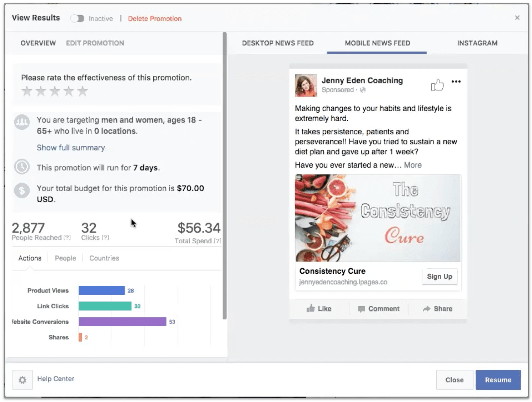
Task: Click the dollar budget icon
Action: pos(22,191)
